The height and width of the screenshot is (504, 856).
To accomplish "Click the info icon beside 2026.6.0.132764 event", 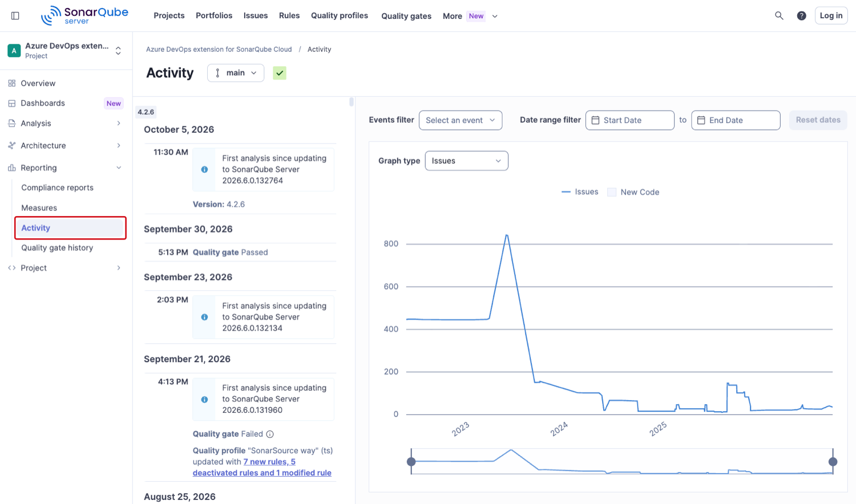I will pyautogui.click(x=204, y=169).
